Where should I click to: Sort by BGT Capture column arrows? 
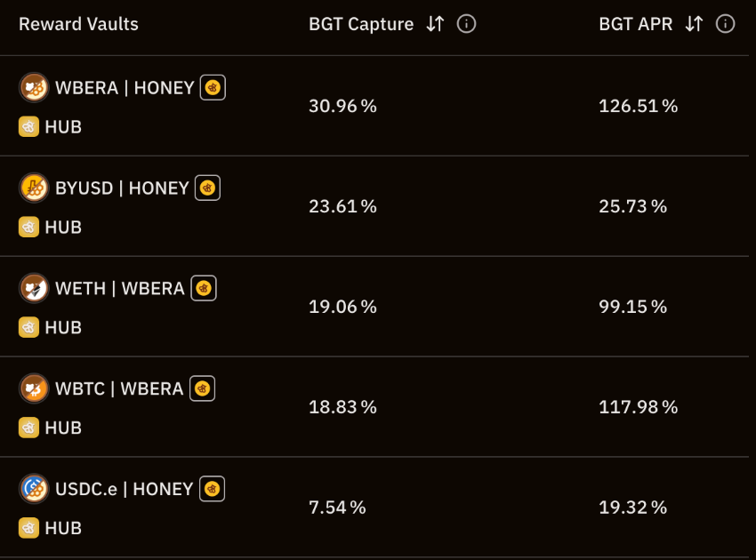tap(434, 24)
